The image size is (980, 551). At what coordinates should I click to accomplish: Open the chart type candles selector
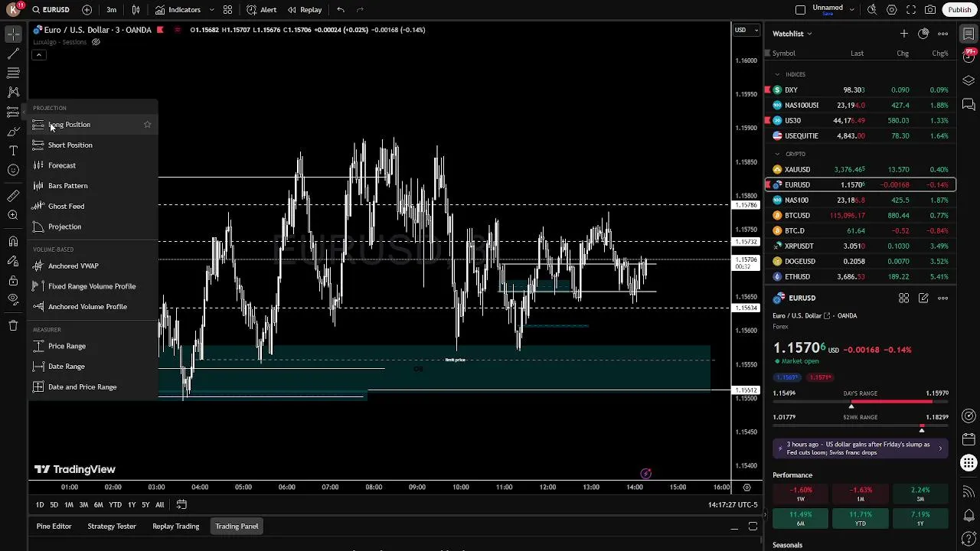pyautogui.click(x=136, y=10)
